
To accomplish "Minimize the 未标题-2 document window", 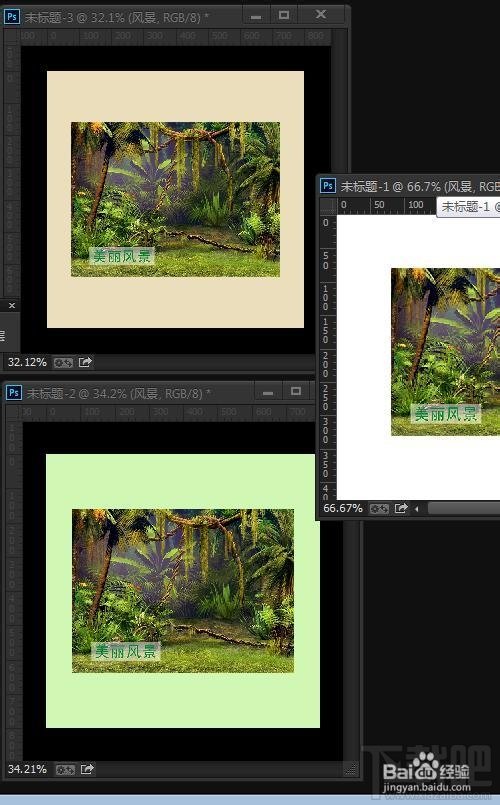I will coord(267,392).
